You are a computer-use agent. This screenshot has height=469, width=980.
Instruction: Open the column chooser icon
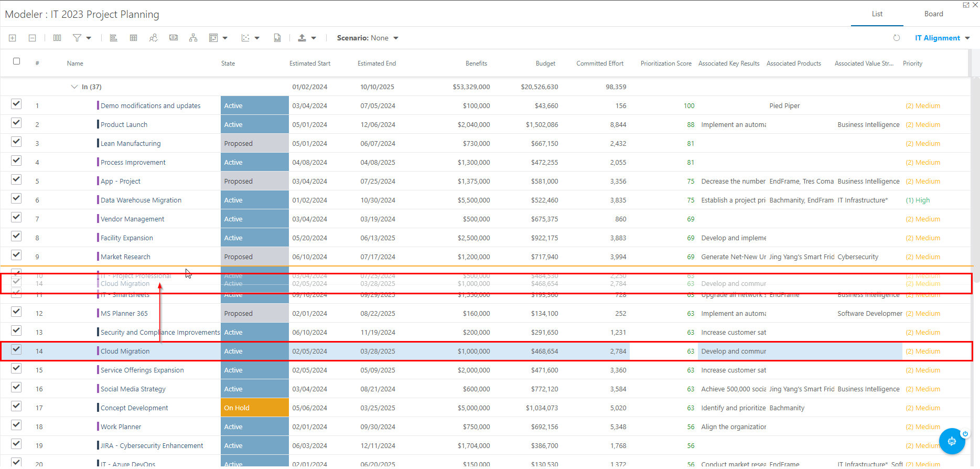click(57, 38)
